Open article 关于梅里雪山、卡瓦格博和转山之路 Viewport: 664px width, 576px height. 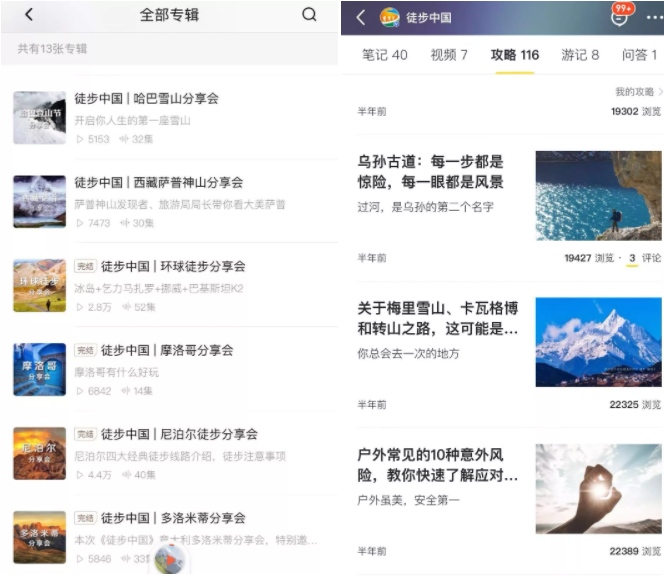tap(437, 318)
